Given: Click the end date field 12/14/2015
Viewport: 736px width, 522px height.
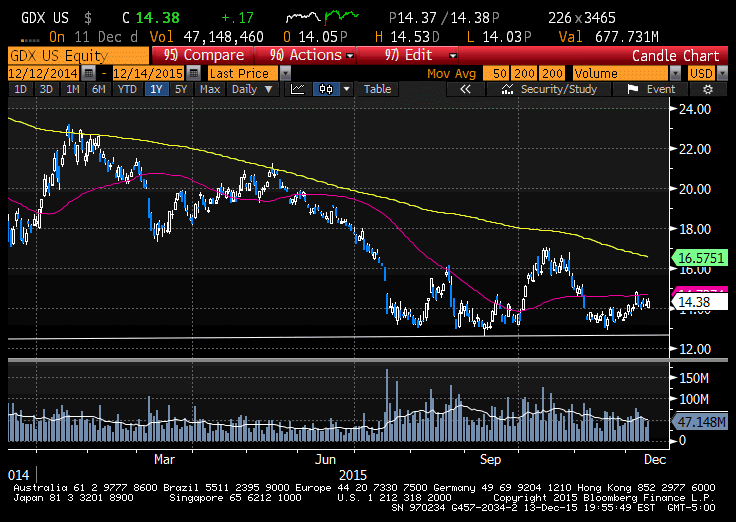Looking at the screenshot, I should [x=148, y=73].
